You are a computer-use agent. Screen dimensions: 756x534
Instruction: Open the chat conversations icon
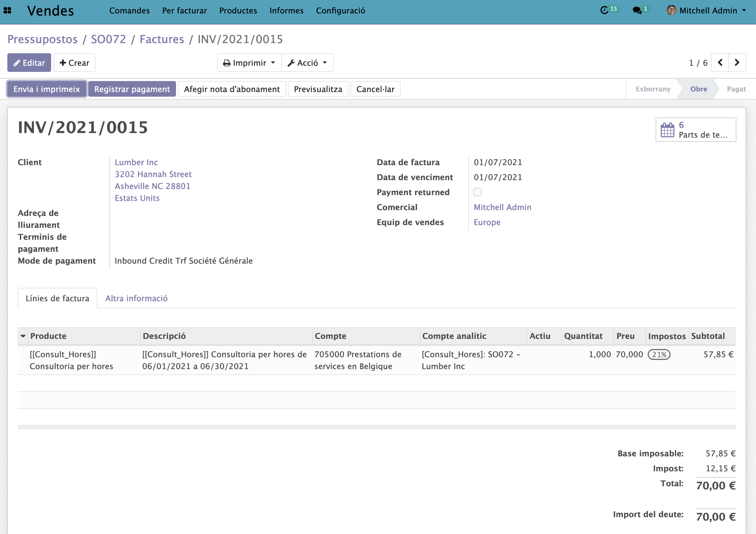[x=637, y=10]
